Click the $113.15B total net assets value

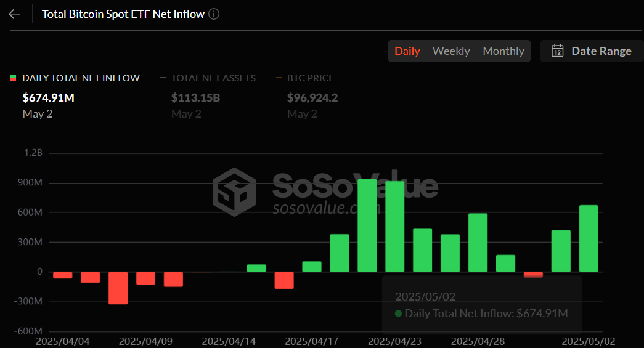[x=195, y=98]
